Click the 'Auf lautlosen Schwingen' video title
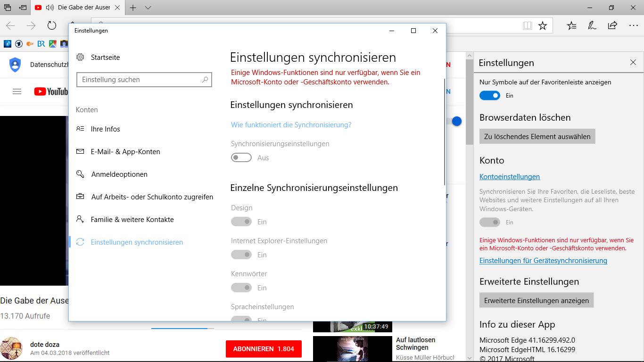This screenshot has width=644, height=362. click(x=416, y=344)
